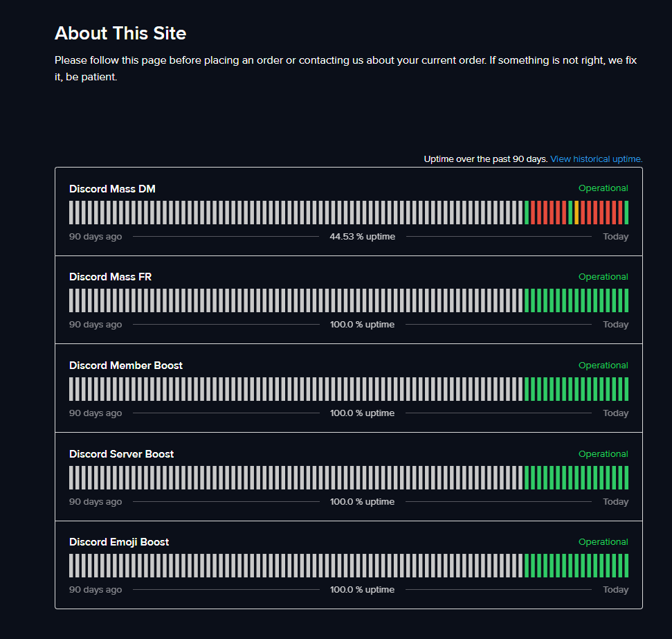The width and height of the screenshot is (672, 639).
Task: Click 100.0 % uptime under Discord Mass FR
Action: tap(362, 324)
